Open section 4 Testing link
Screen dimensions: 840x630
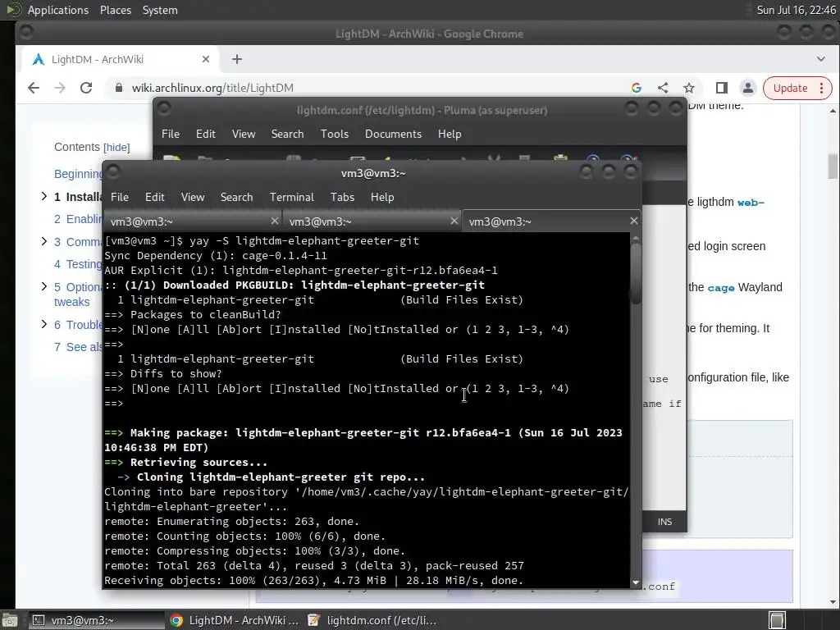click(78, 264)
